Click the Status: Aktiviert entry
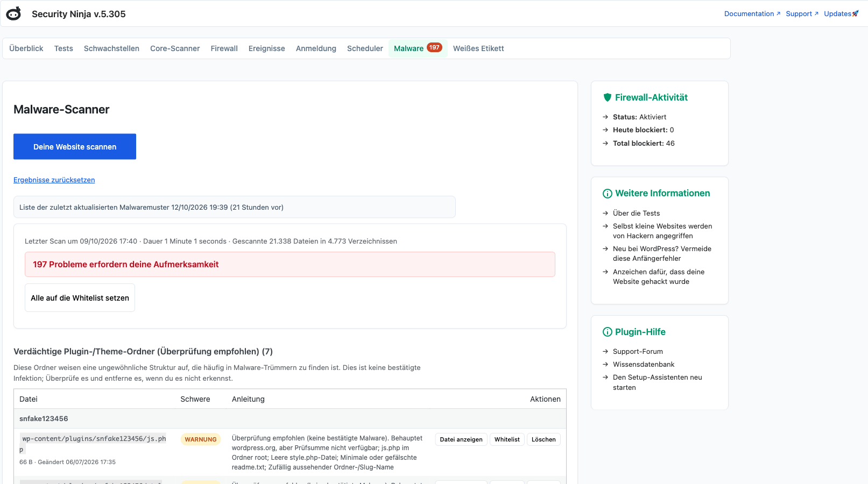 (639, 117)
